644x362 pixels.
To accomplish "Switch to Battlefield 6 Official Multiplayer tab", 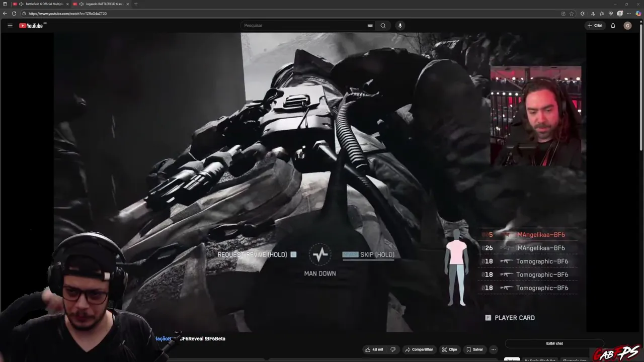I will pyautogui.click(x=41, y=4).
